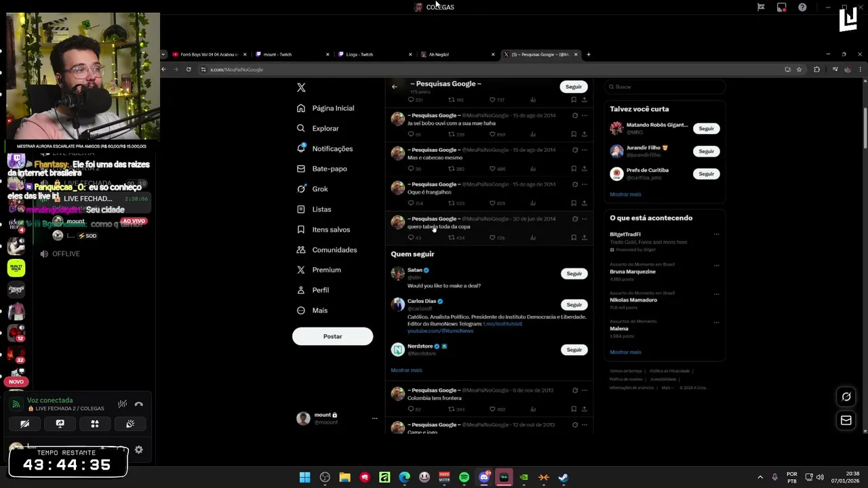The height and width of the screenshot is (488, 868).
Task: View analytics of the 'quero tabela toda da copa' post
Action: (x=533, y=238)
